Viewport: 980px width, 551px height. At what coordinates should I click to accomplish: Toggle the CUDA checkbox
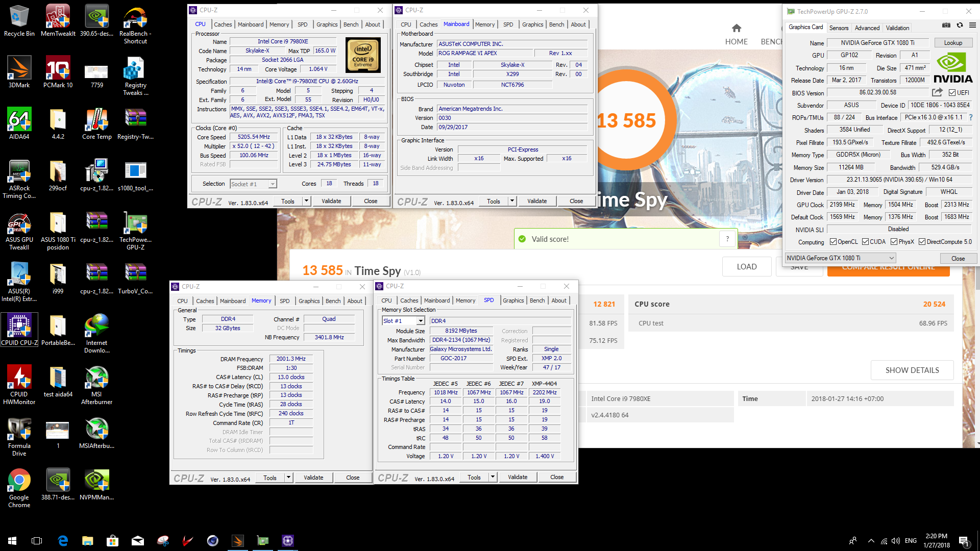[865, 242]
